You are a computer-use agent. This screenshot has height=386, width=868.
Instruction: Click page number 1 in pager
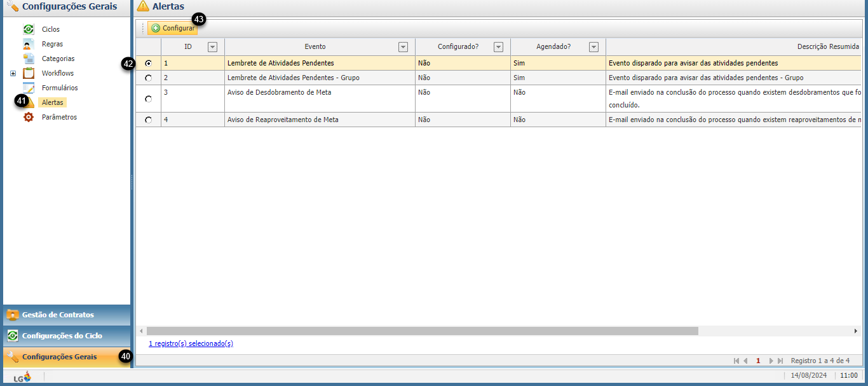point(758,361)
